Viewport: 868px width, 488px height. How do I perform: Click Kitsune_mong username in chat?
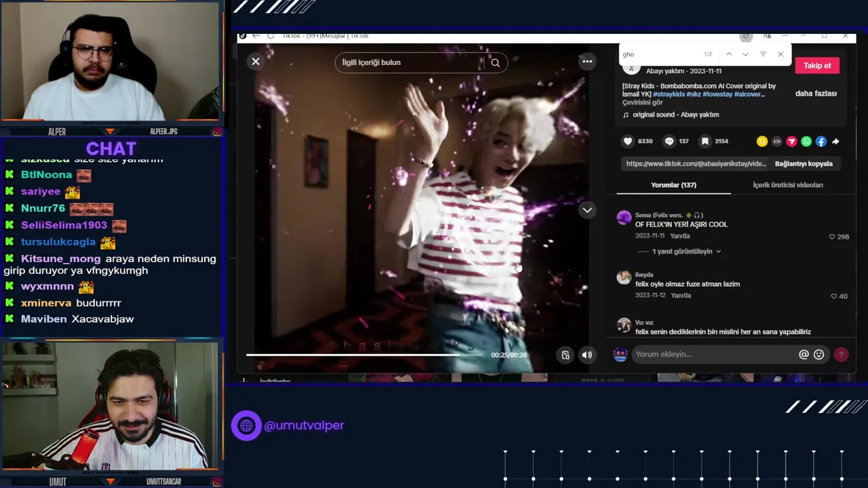60,259
